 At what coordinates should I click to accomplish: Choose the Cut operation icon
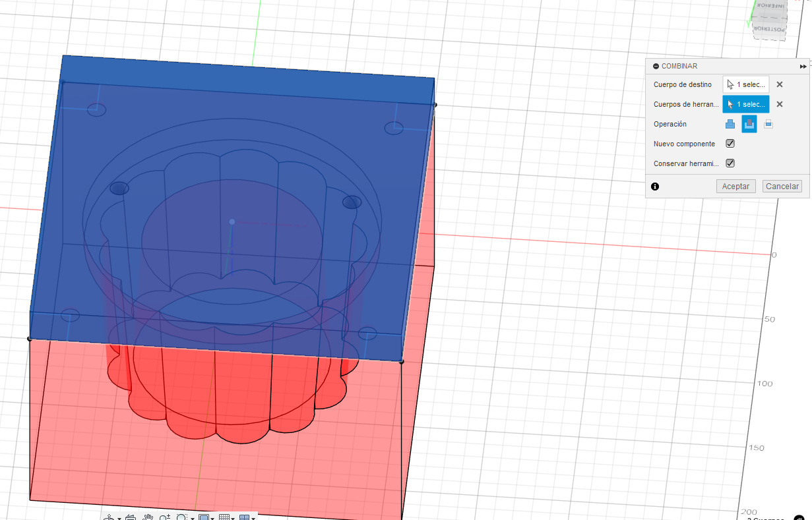pos(749,124)
